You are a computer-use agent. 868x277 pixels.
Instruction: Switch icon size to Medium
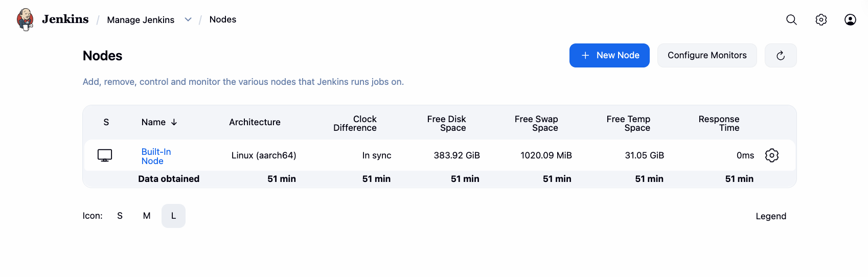(x=147, y=216)
